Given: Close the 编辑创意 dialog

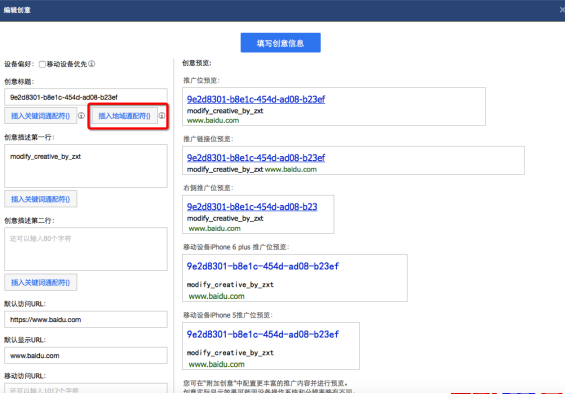Looking at the screenshot, I should pos(562,10).
